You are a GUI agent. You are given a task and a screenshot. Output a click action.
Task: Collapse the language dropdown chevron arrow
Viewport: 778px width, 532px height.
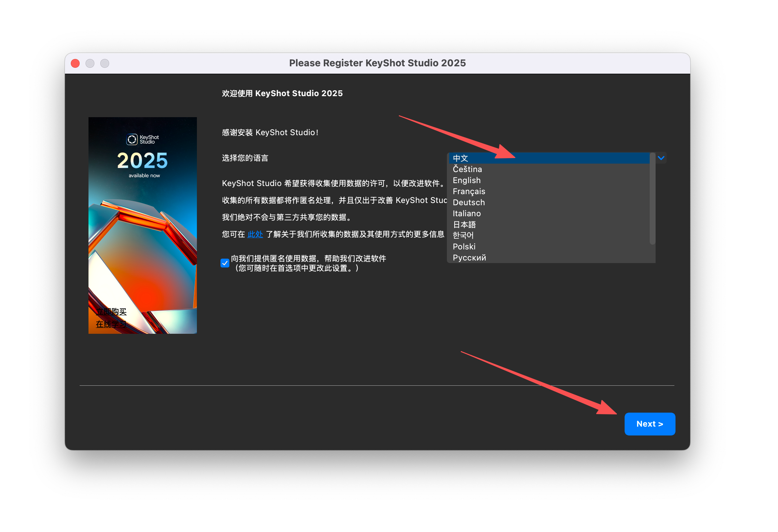coord(661,158)
